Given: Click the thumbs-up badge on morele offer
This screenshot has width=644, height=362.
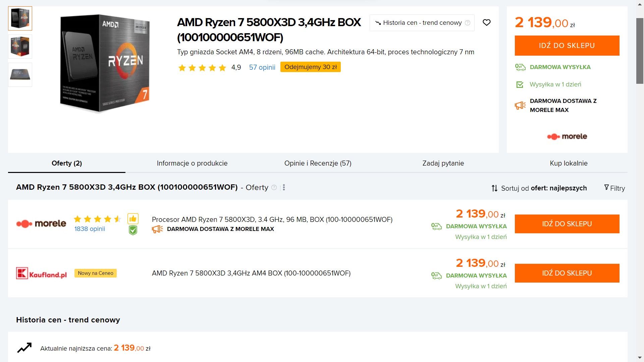Looking at the screenshot, I should click(133, 219).
